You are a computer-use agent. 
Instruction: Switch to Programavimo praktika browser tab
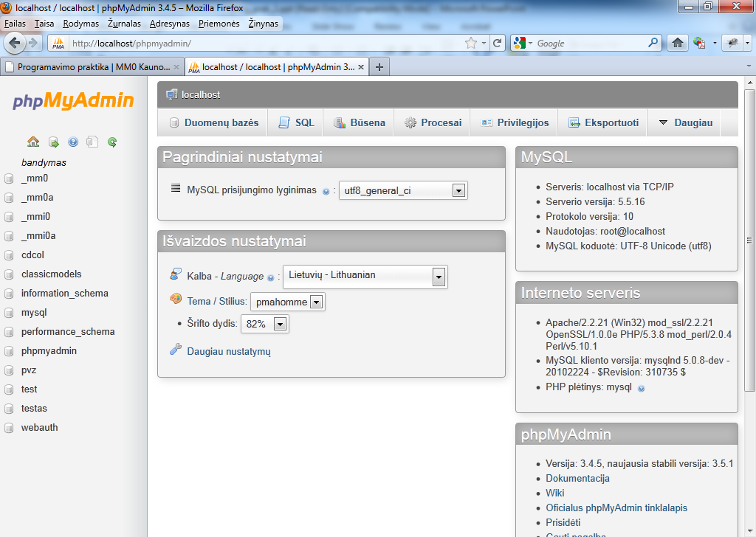(x=92, y=67)
